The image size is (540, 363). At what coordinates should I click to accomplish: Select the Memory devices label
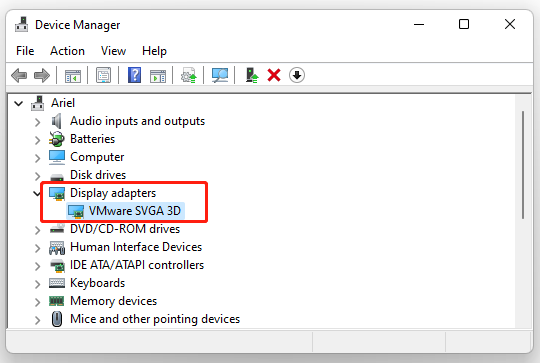click(114, 301)
